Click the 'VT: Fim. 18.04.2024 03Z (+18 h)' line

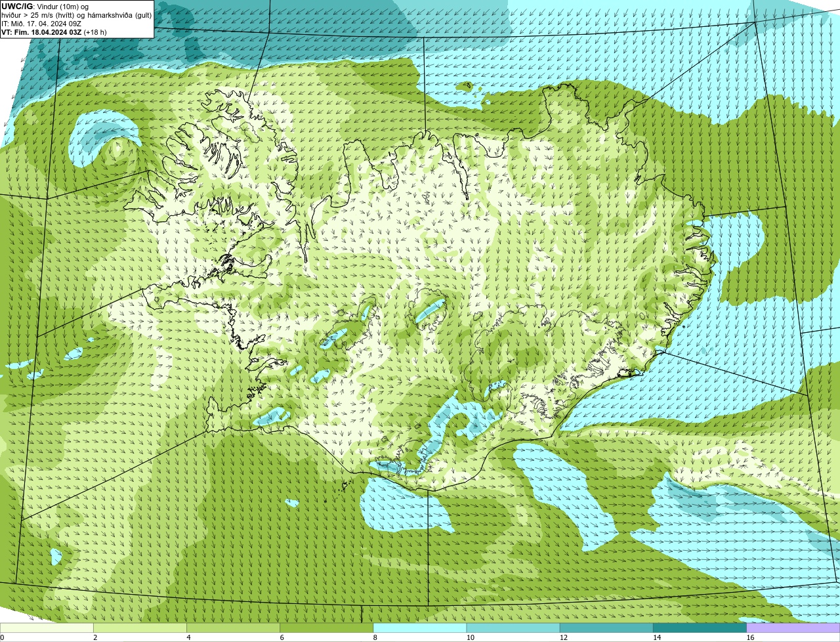click(x=54, y=32)
